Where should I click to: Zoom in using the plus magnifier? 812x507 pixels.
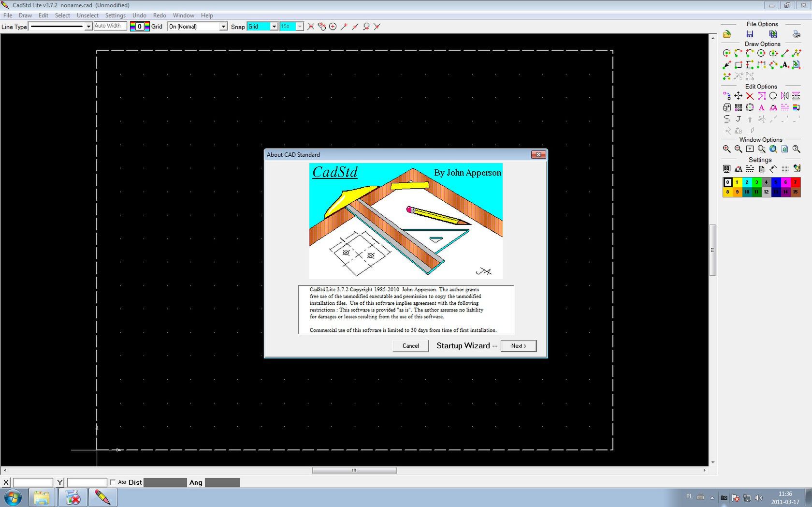(726, 149)
